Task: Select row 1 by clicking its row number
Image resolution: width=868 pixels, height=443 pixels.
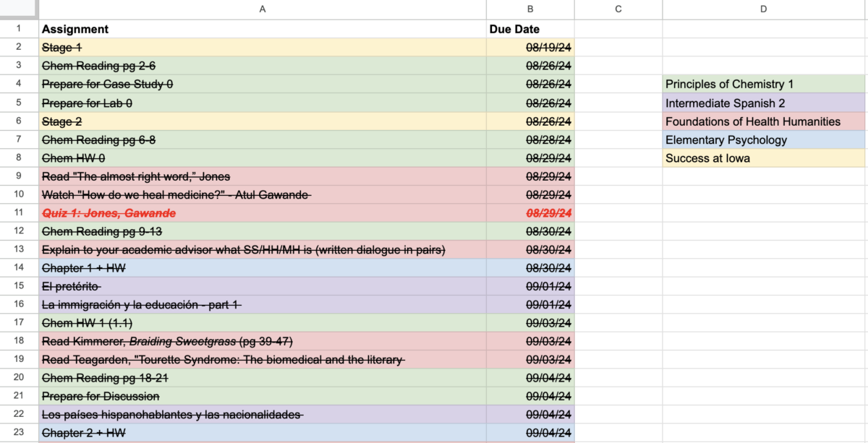Action: pyautogui.click(x=18, y=29)
